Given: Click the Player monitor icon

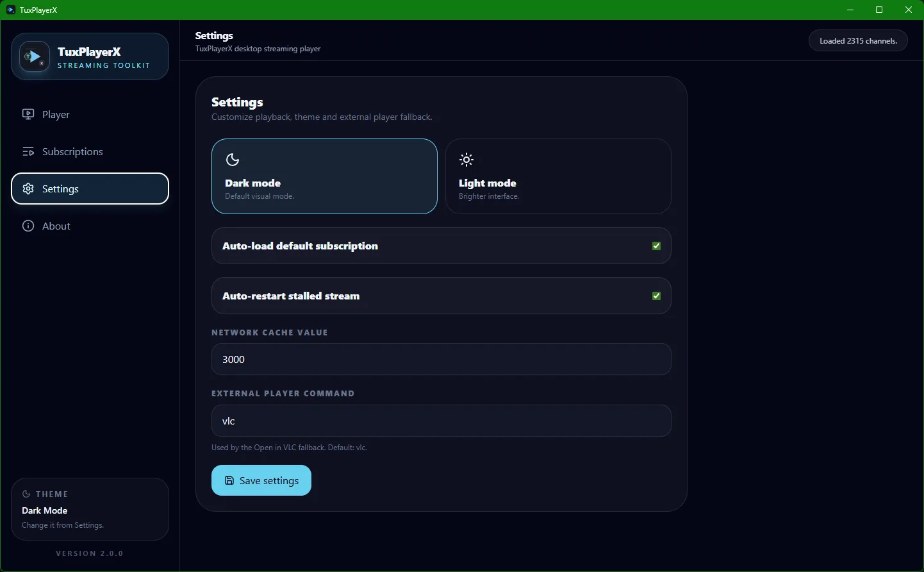Looking at the screenshot, I should tap(28, 114).
